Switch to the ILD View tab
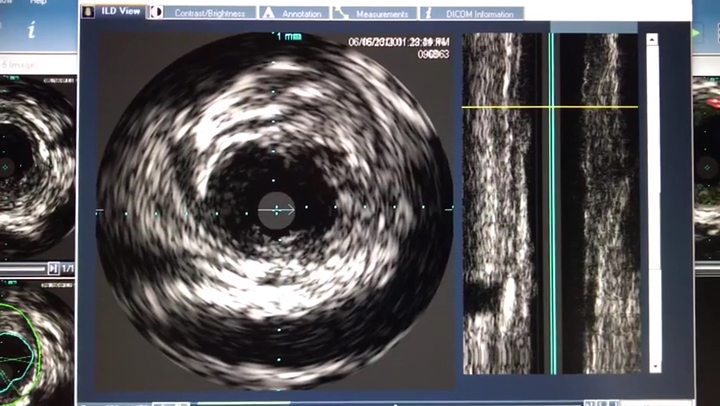The width and height of the screenshot is (720, 406). [x=121, y=13]
